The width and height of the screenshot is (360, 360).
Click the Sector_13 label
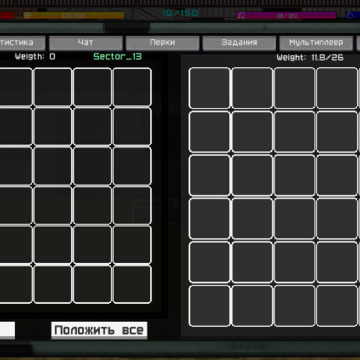[117, 57]
